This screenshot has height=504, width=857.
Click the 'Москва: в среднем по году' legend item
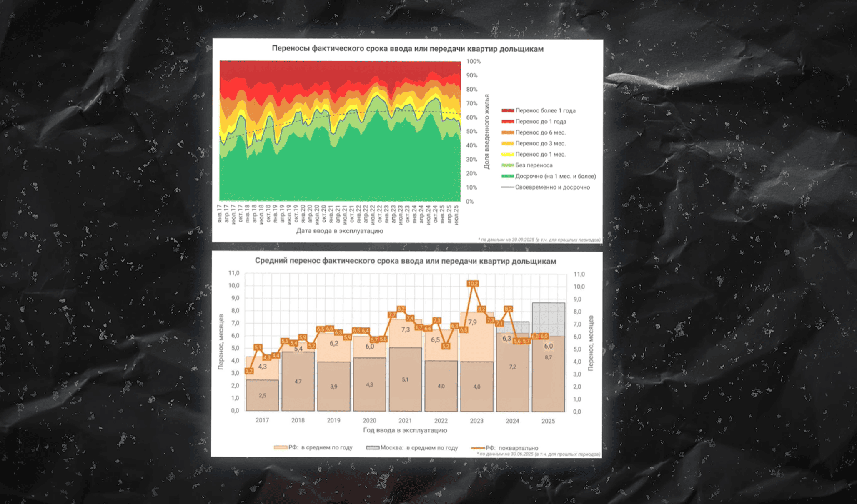(412, 448)
